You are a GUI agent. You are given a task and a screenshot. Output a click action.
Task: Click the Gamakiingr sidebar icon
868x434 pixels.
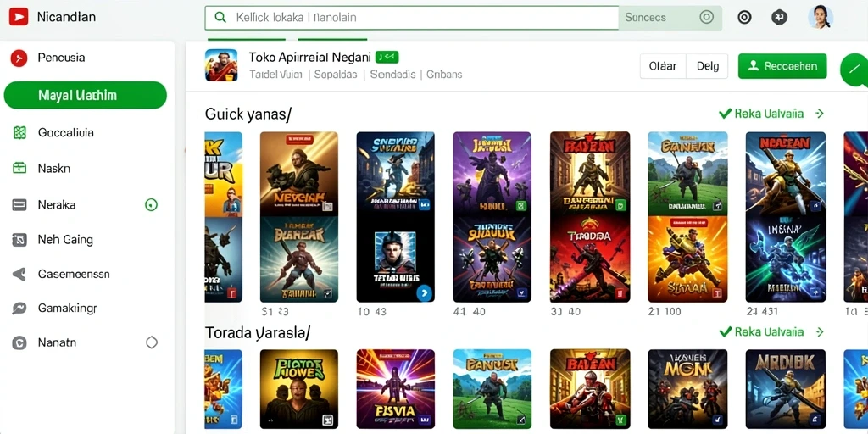[x=19, y=309]
